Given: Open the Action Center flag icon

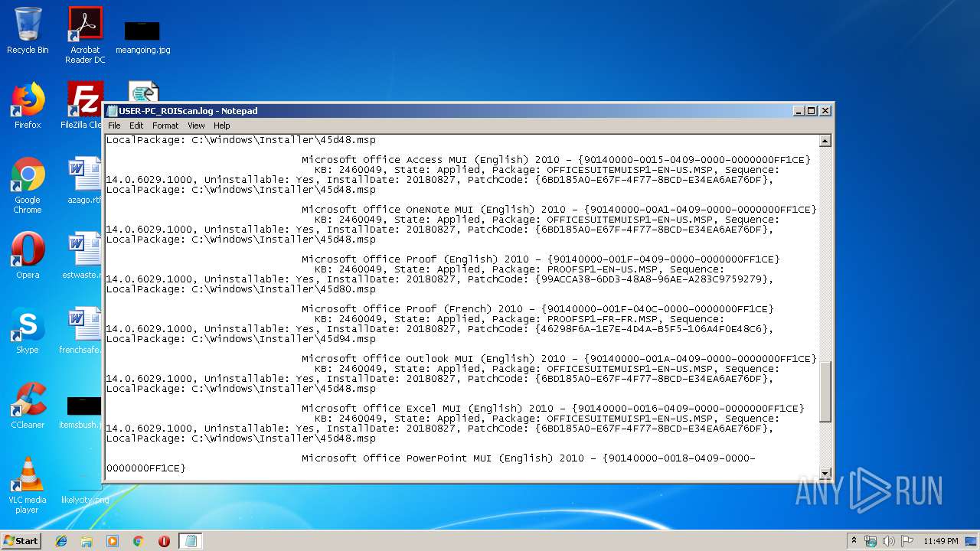Looking at the screenshot, I should [907, 541].
